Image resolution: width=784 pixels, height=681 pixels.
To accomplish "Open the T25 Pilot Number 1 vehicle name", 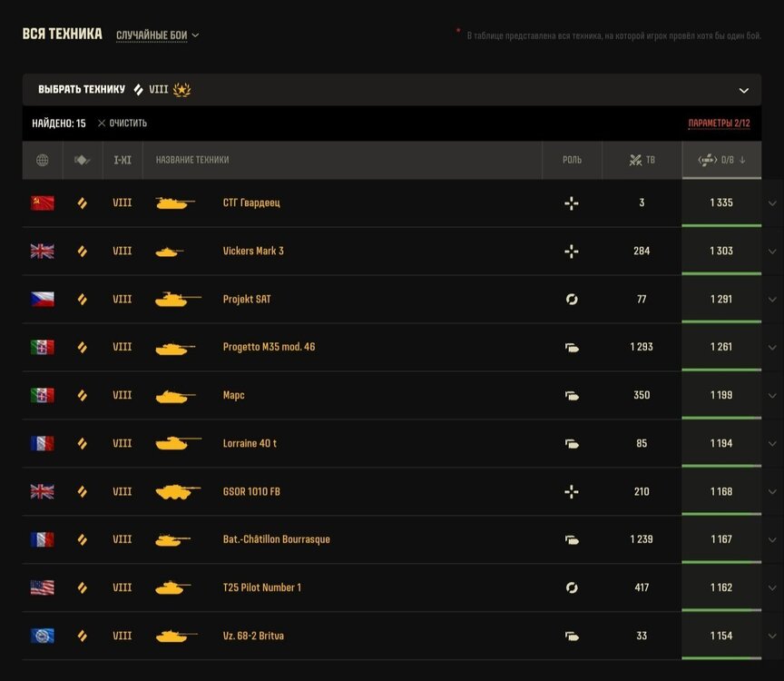I will tap(262, 587).
